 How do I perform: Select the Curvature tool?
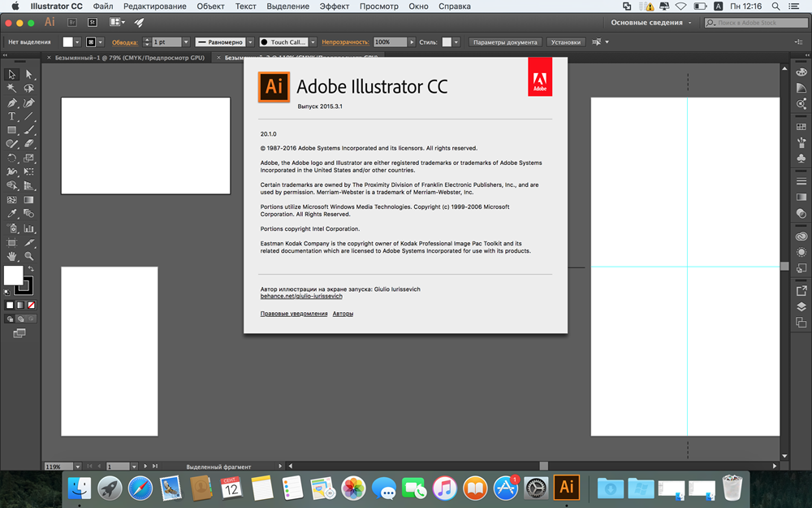[x=29, y=102]
